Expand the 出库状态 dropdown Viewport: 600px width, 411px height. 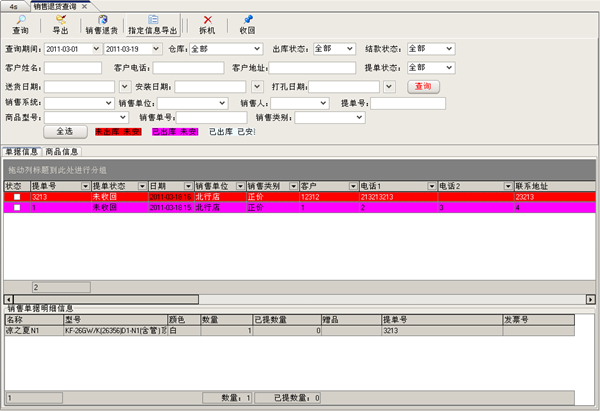point(350,48)
